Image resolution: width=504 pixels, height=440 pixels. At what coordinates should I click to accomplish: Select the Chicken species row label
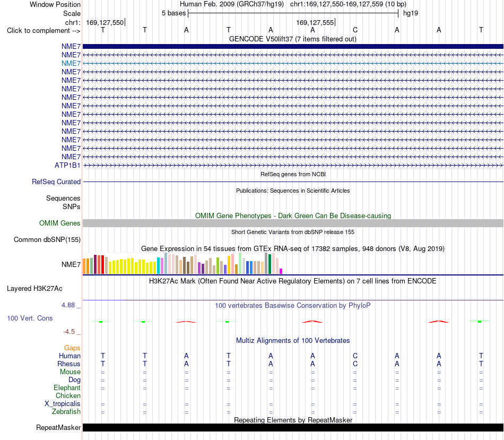click(x=68, y=395)
